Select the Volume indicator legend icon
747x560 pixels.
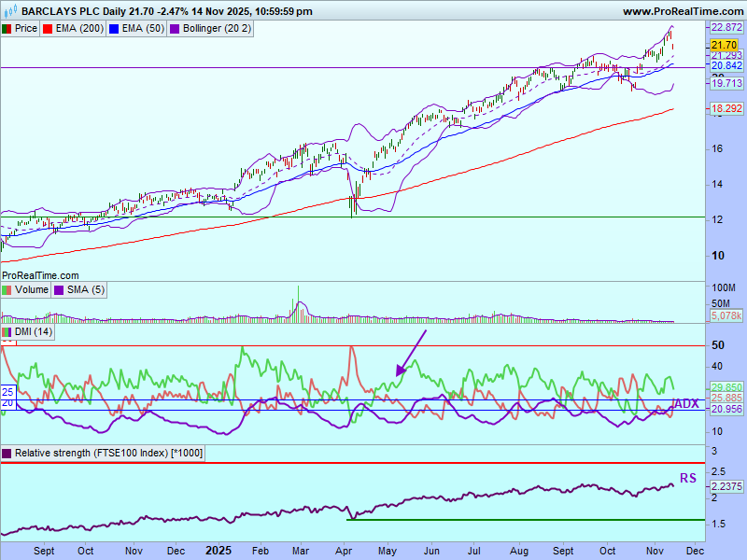[7, 290]
